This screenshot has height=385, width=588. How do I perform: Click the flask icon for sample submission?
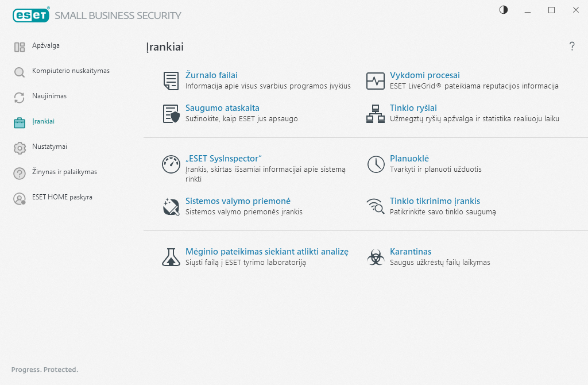point(171,257)
